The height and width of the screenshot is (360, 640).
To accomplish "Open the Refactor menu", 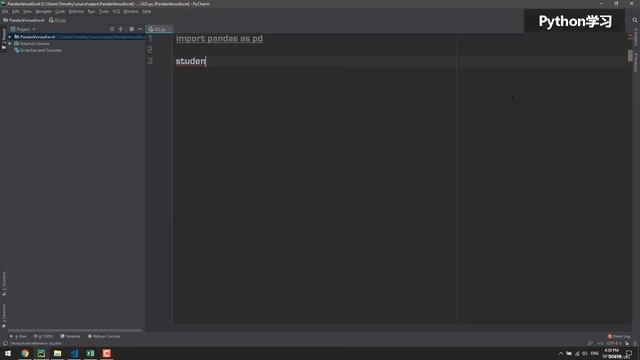I will [76, 12].
